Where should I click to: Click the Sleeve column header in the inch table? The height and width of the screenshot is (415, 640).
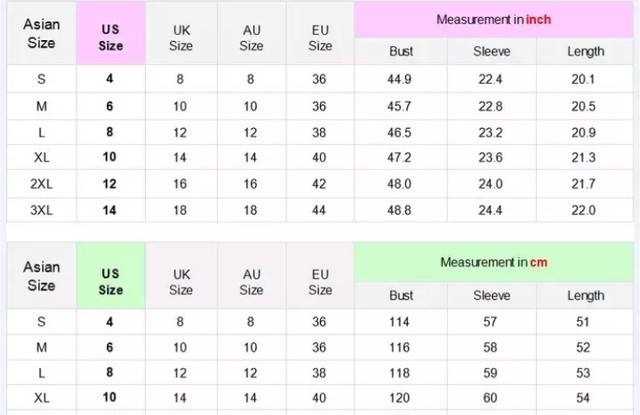coord(491,51)
